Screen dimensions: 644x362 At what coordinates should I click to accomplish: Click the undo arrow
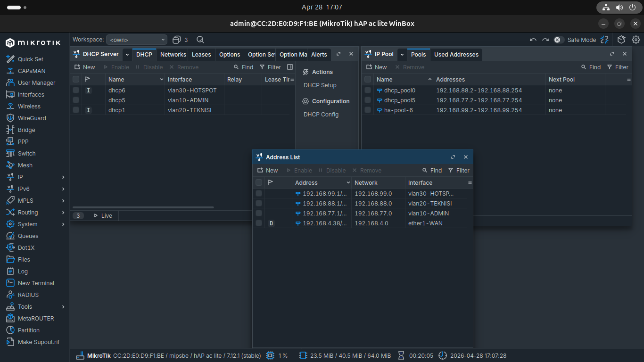pos(533,40)
